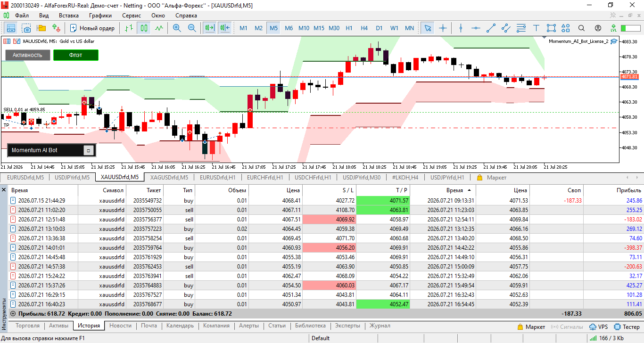
Task: Toggle the cursor selection mode
Action: click(x=428, y=28)
